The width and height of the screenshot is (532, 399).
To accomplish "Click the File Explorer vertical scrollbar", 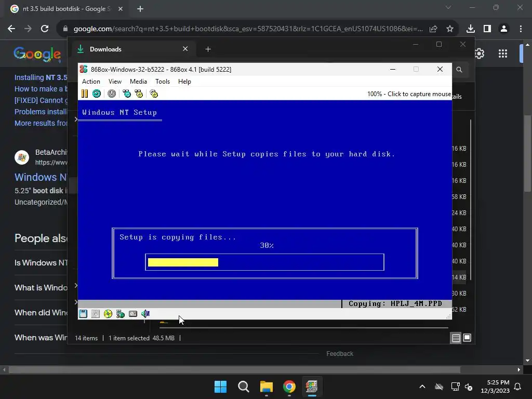I will [471, 199].
